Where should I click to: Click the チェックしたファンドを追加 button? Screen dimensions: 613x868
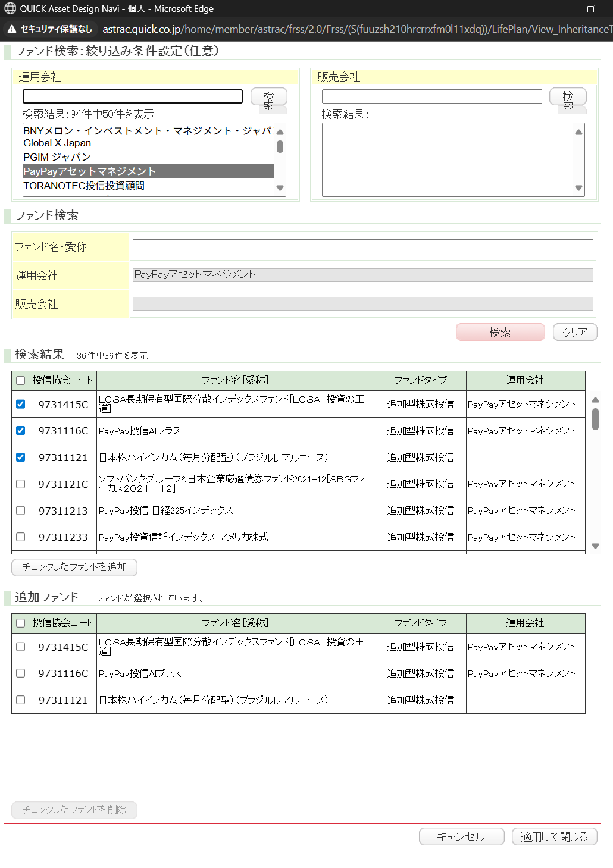[x=74, y=568]
